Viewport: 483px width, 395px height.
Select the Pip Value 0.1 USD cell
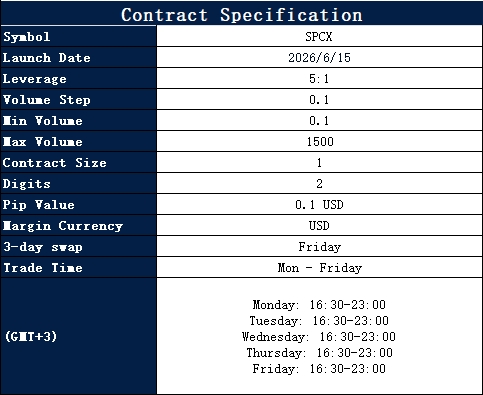tap(319, 205)
